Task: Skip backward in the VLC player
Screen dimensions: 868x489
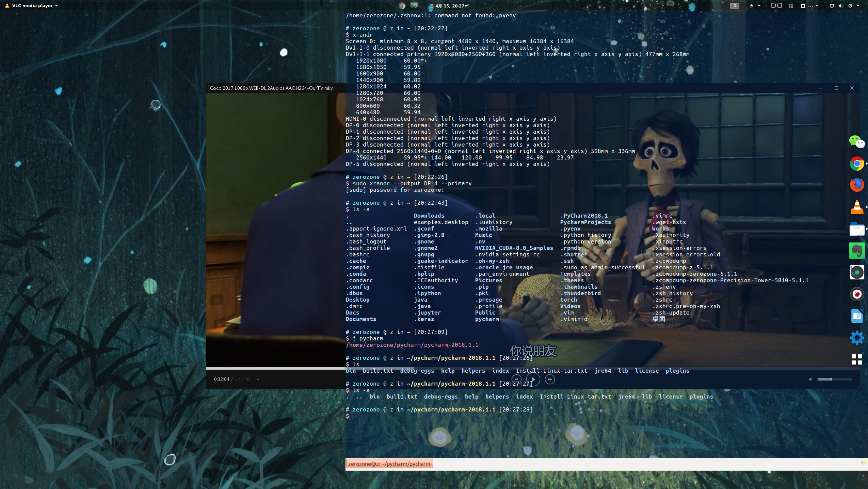Action: click(x=516, y=379)
